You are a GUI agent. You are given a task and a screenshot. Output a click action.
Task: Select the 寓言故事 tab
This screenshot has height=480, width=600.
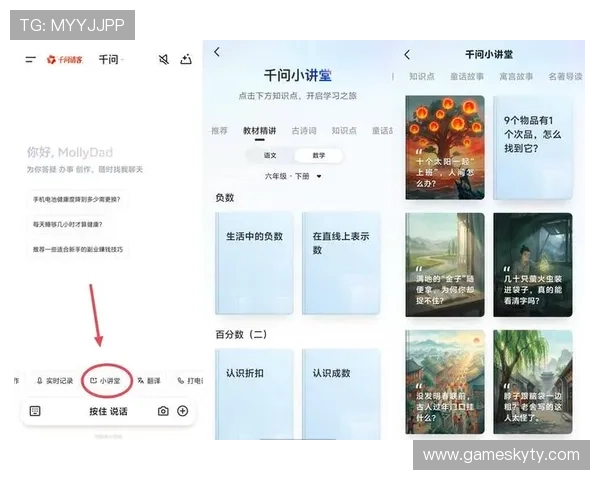(x=516, y=77)
